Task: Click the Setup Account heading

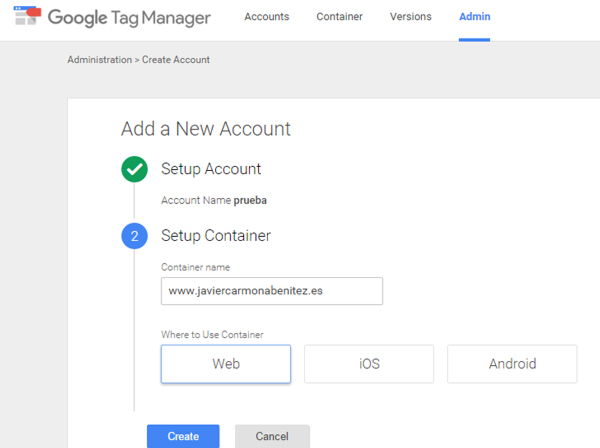Action: tap(211, 169)
